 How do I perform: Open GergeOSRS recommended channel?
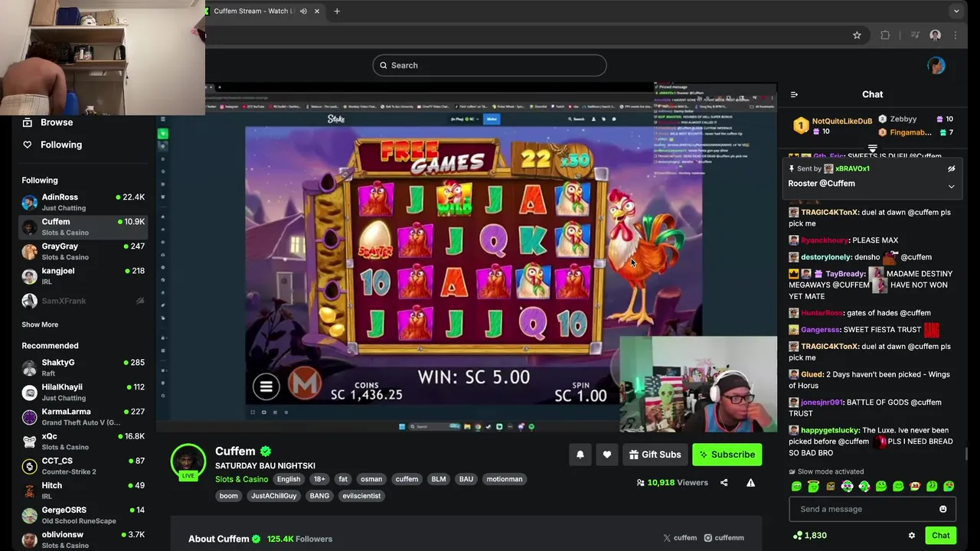click(x=83, y=514)
